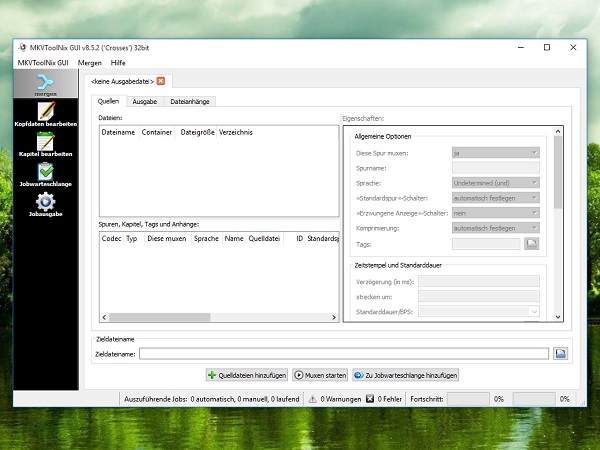Open Diese Spur muxen dropdown

495,153
